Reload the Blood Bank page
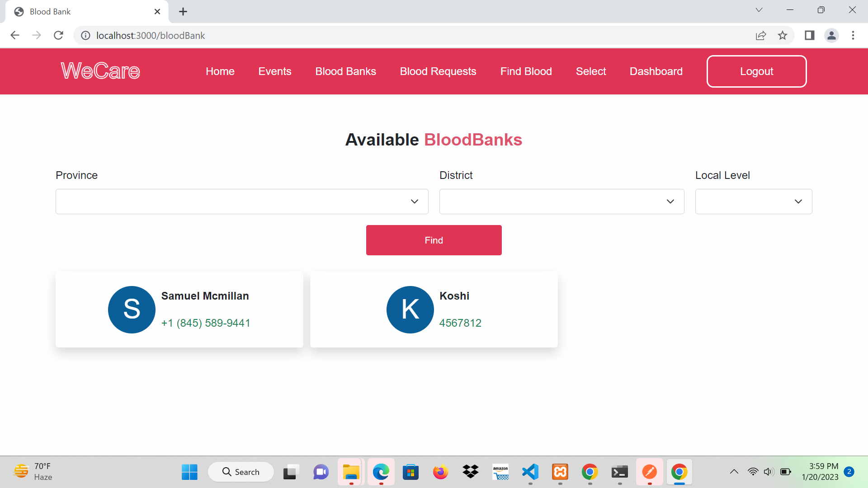Image resolution: width=868 pixels, height=488 pixels. (58, 35)
